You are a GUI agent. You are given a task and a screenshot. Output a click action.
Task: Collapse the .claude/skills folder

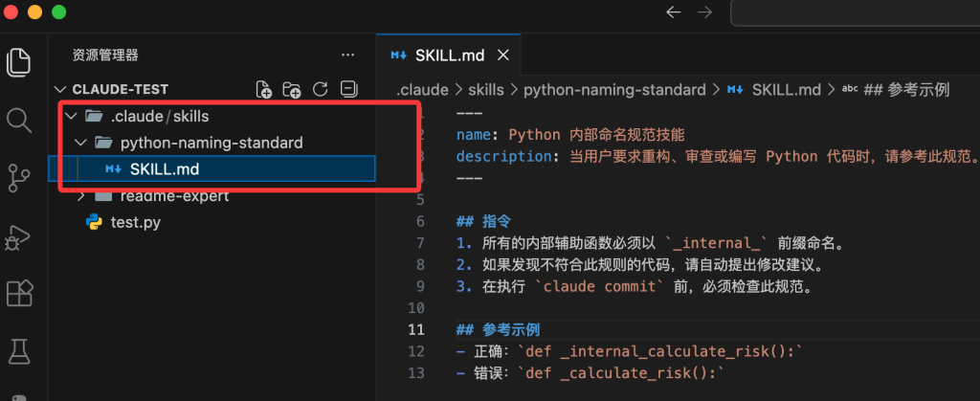point(70,116)
